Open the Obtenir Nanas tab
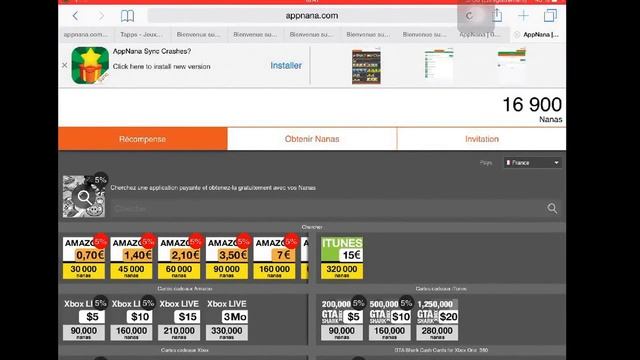The width and height of the screenshot is (640, 360). point(312,139)
